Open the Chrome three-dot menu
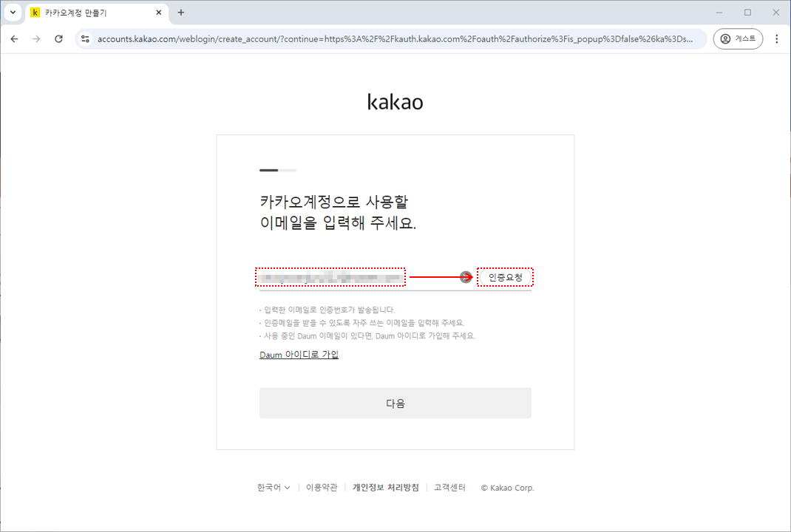The height and width of the screenshot is (532, 791). [776, 39]
